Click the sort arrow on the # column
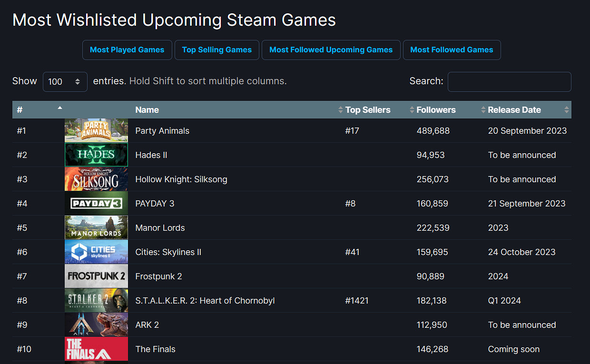 [60, 108]
